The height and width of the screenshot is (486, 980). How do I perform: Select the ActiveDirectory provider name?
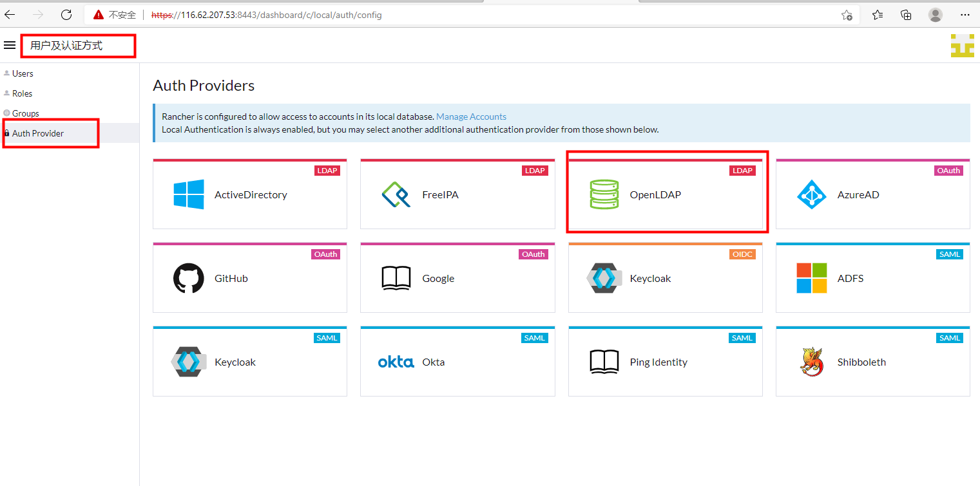pyautogui.click(x=251, y=194)
